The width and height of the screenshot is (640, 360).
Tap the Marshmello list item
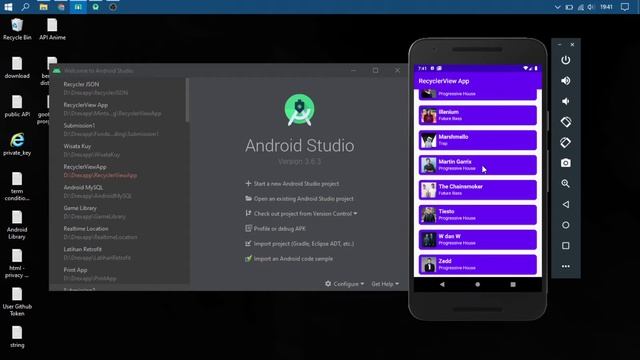coord(478,140)
